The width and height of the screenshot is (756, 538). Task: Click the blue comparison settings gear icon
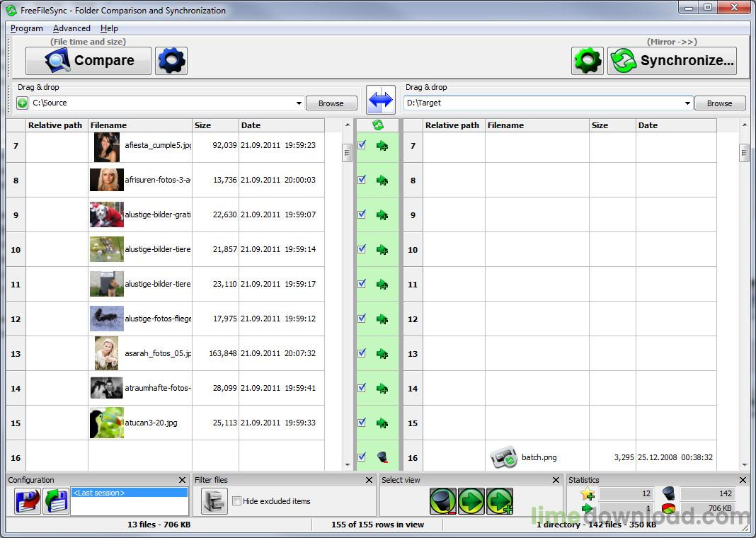tap(171, 61)
